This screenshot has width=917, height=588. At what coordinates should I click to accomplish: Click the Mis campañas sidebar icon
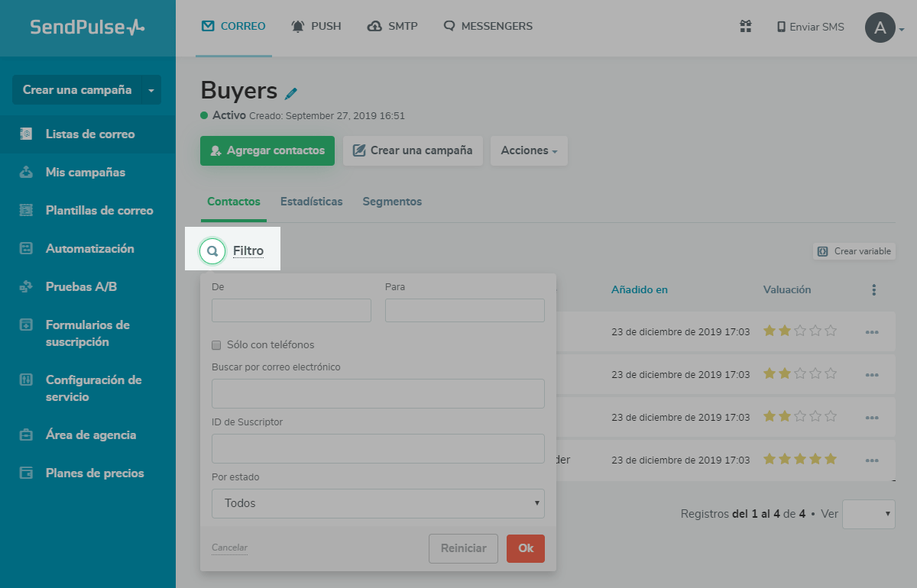(26, 172)
